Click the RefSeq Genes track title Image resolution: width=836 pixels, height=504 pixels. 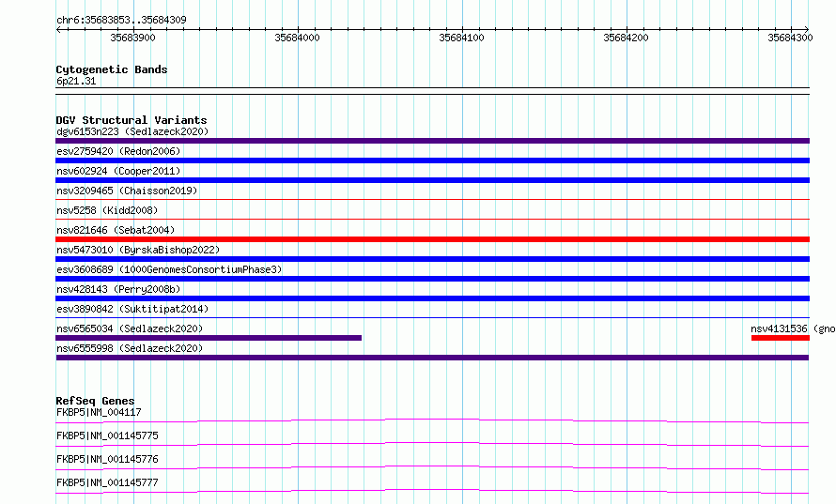95,401
